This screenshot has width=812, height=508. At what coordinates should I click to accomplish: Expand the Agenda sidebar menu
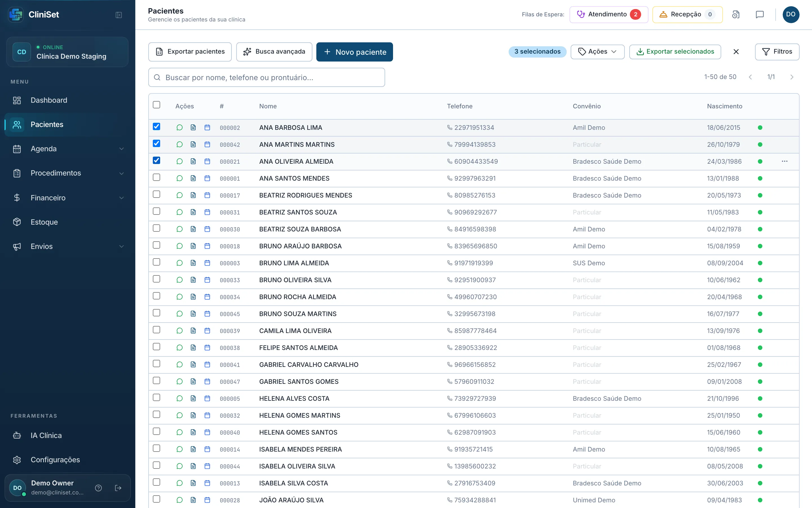point(67,149)
